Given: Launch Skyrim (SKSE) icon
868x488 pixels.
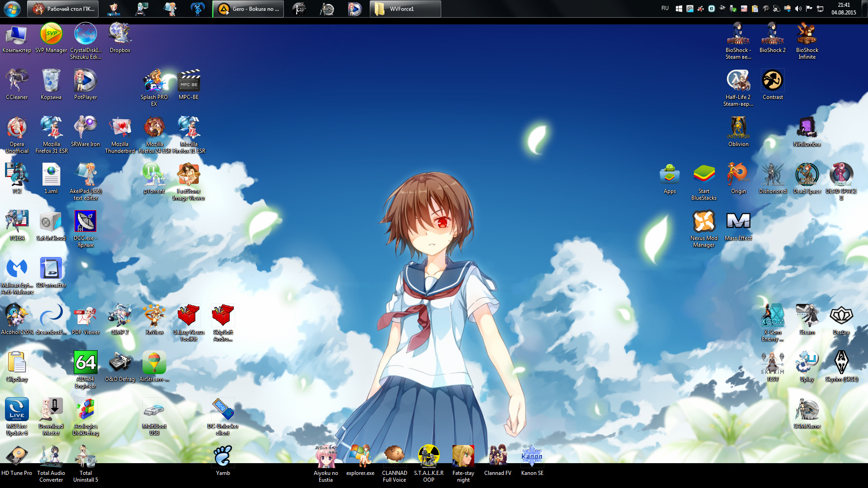Looking at the screenshot, I should point(841,367).
